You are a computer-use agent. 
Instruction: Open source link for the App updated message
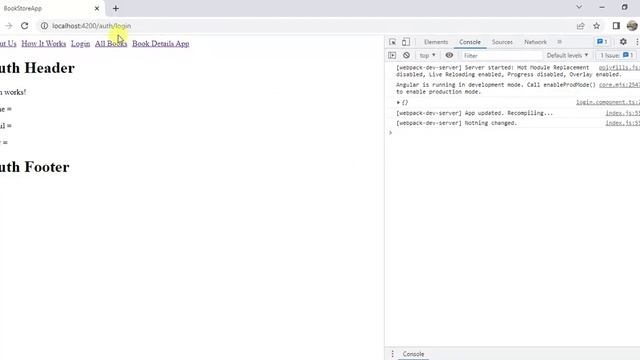[622, 113]
